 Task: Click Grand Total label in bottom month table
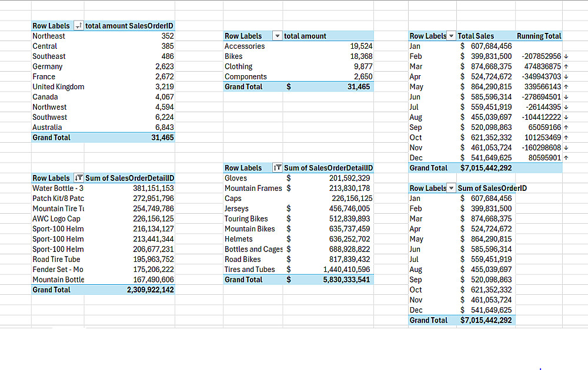tap(428, 320)
